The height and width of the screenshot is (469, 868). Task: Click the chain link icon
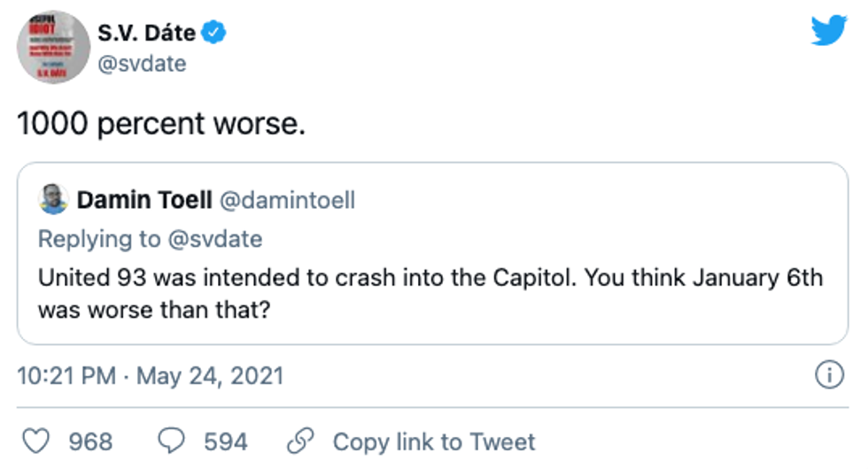(301, 441)
